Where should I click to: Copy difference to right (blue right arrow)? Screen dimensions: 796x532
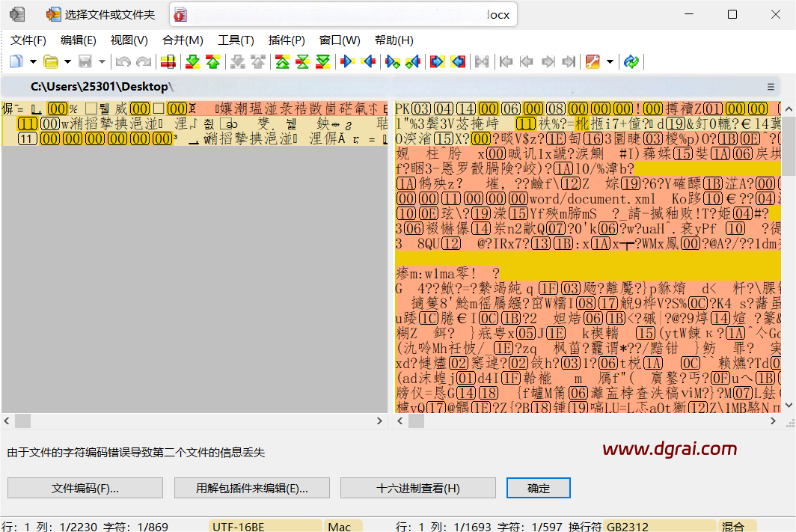point(347,61)
